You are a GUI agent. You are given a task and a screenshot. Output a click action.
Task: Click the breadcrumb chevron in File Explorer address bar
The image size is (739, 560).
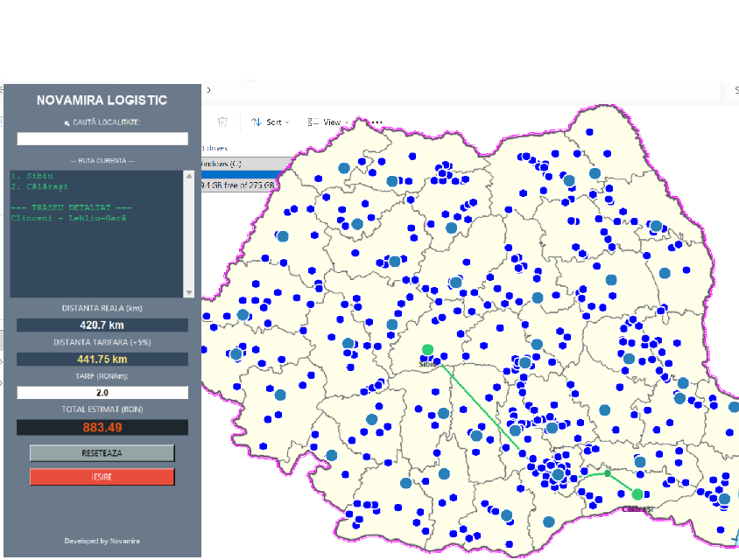pyautogui.click(x=208, y=90)
